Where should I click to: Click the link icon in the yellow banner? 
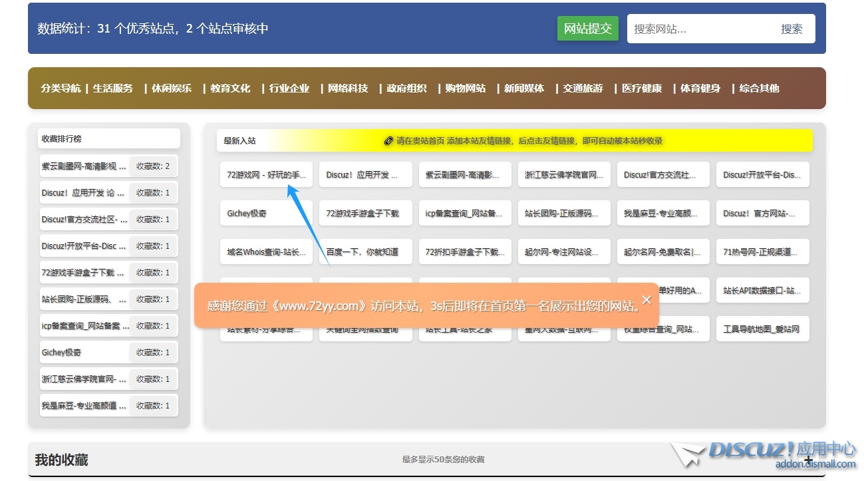click(x=388, y=141)
